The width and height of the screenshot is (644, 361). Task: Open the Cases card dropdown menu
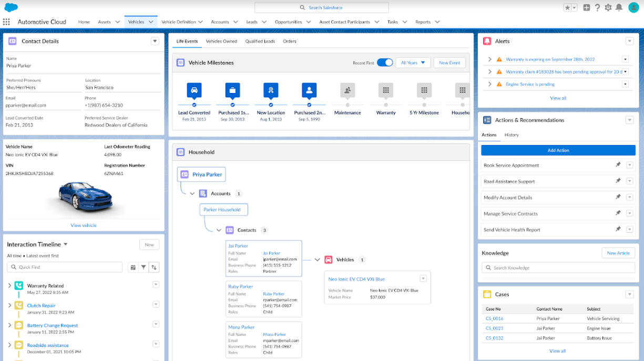(x=629, y=294)
